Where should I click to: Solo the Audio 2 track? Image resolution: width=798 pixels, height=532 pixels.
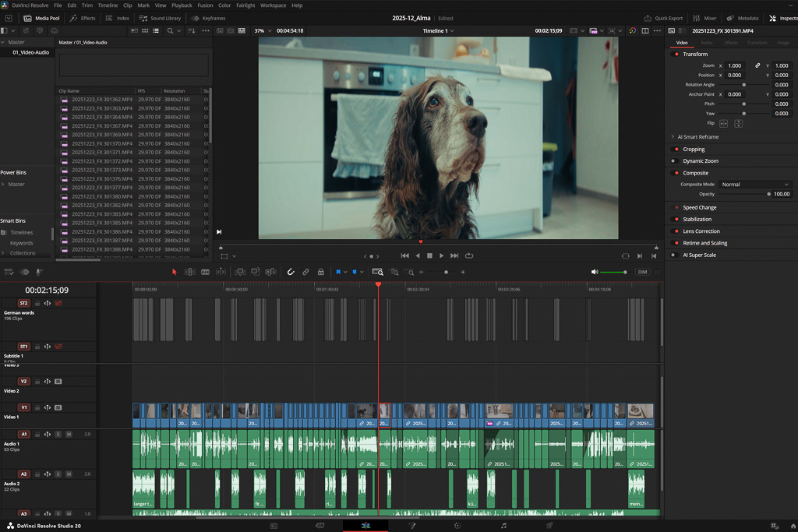(x=58, y=474)
